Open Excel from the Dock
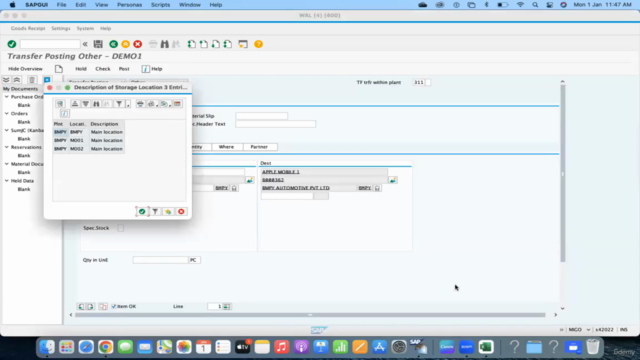 tap(486, 347)
